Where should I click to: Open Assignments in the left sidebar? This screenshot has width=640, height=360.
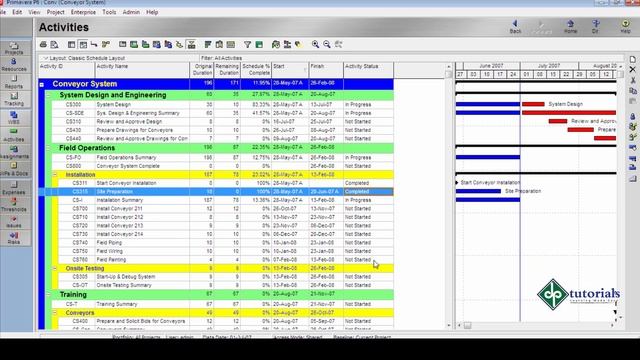(x=14, y=152)
